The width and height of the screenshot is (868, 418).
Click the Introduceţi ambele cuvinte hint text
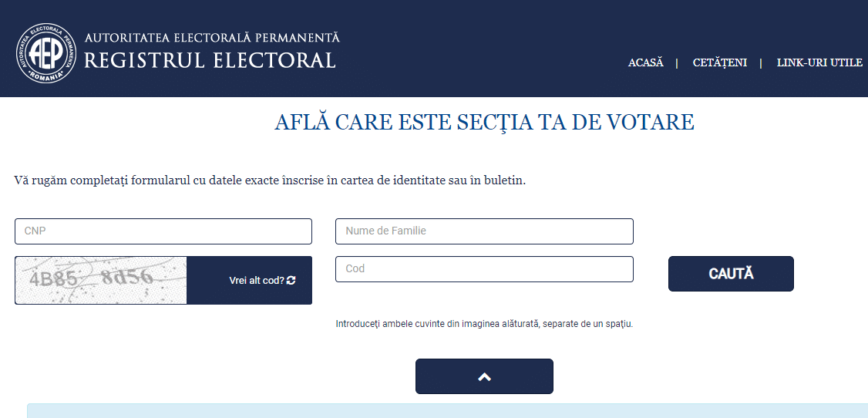(x=484, y=324)
